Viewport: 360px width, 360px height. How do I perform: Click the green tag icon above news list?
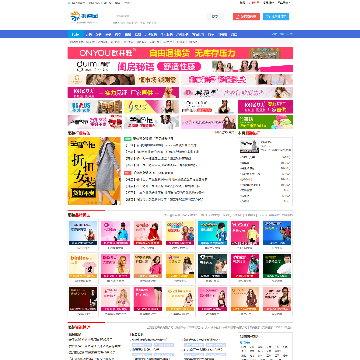tap(127, 138)
